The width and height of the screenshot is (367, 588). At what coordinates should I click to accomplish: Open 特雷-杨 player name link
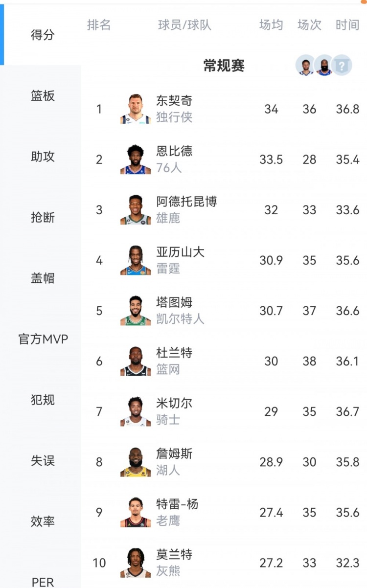tap(177, 504)
